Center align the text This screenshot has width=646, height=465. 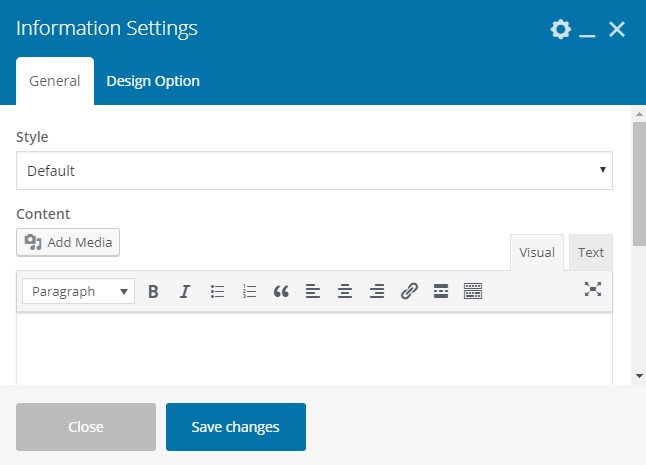(x=345, y=291)
